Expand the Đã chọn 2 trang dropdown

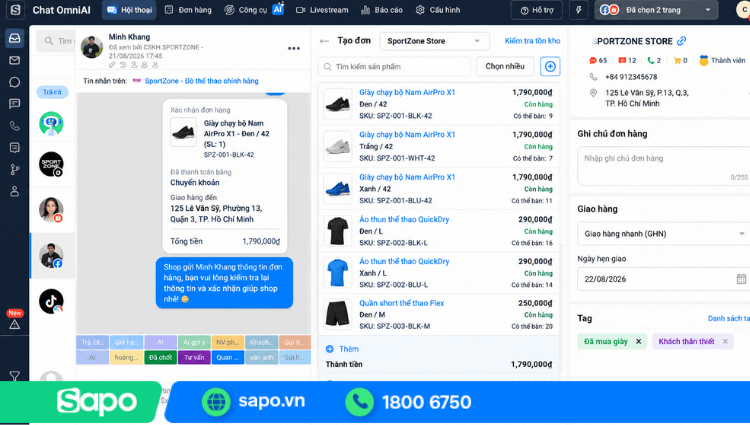(x=656, y=10)
